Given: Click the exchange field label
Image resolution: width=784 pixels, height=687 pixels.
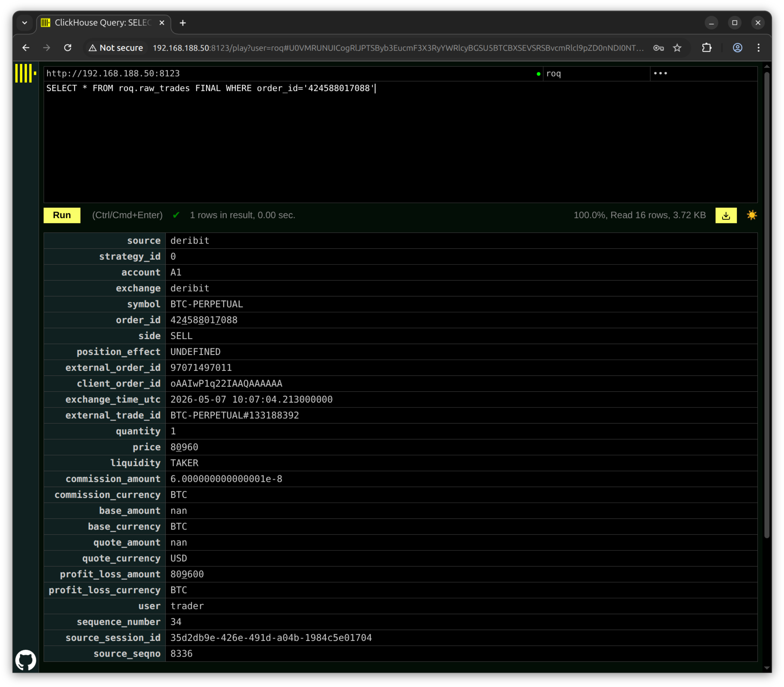Looking at the screenshot, I should pos(138,289).
